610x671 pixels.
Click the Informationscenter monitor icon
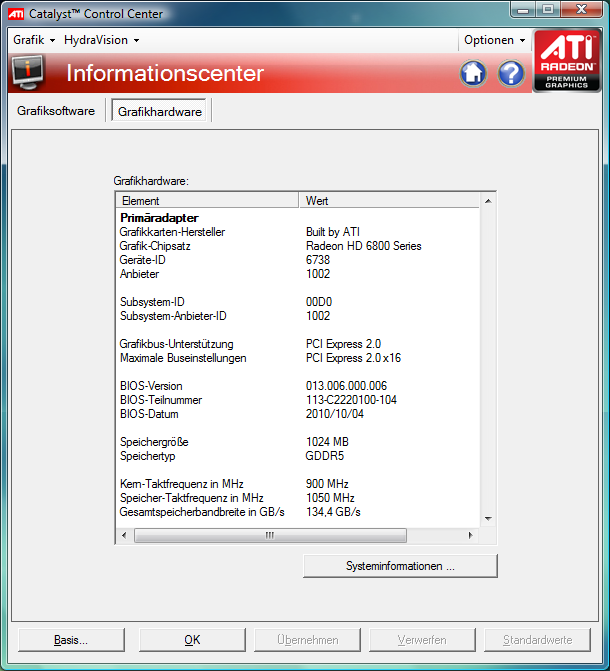28,72
